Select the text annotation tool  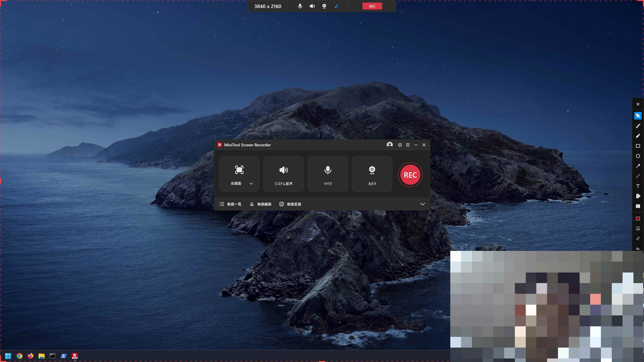pyautogui.click(x=638, y=186)
